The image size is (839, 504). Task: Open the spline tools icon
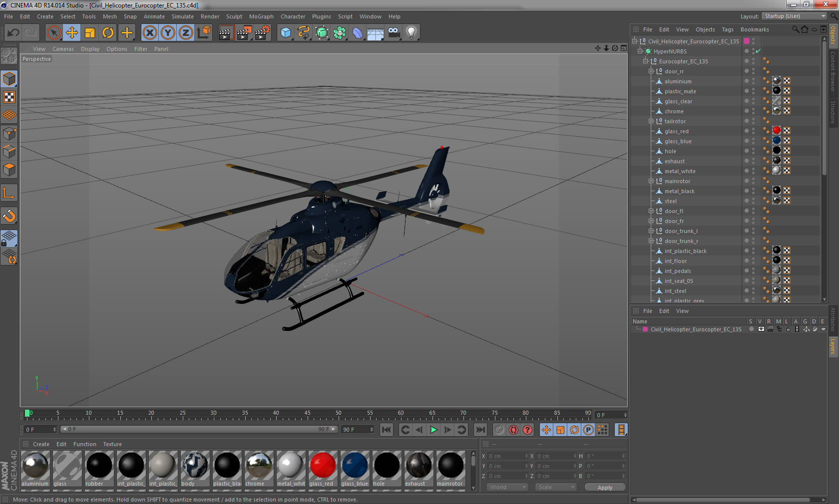click(304, 33)
